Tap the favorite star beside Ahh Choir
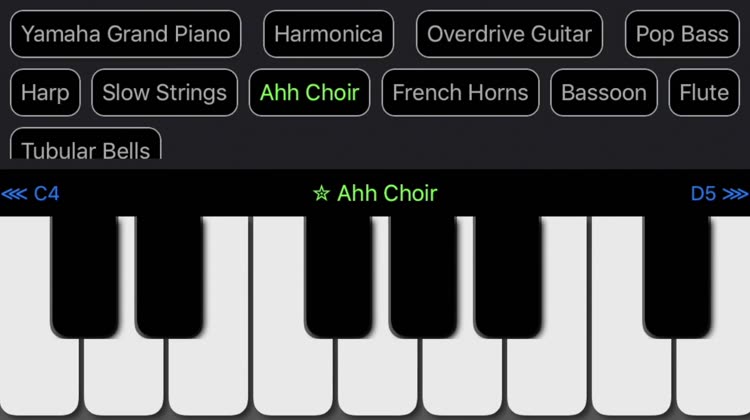 (x=321, y=193)
